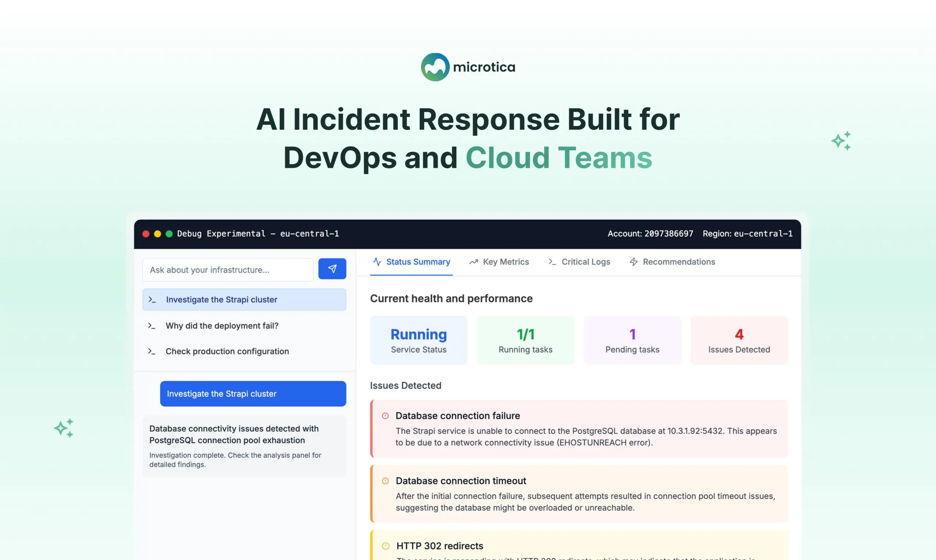Click the Key Metrics chart icon
Viewport: 936px width, 560px height.
(473, 261)
